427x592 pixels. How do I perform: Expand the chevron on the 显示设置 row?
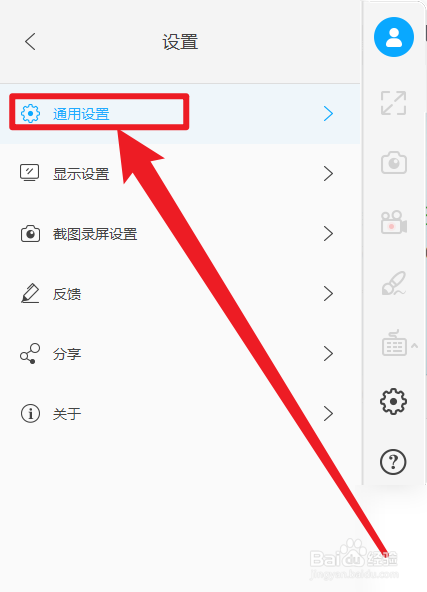(x=328, y=174)
